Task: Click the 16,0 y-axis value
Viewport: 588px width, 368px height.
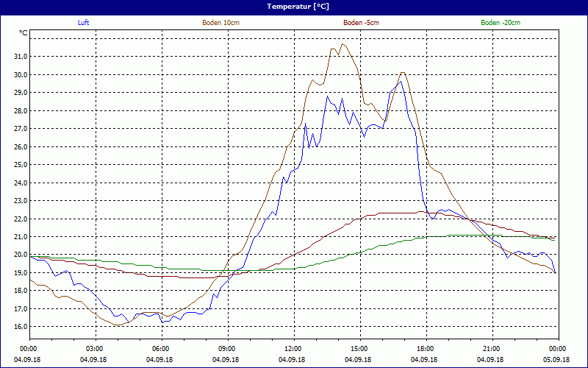Action: pos(19,327)
